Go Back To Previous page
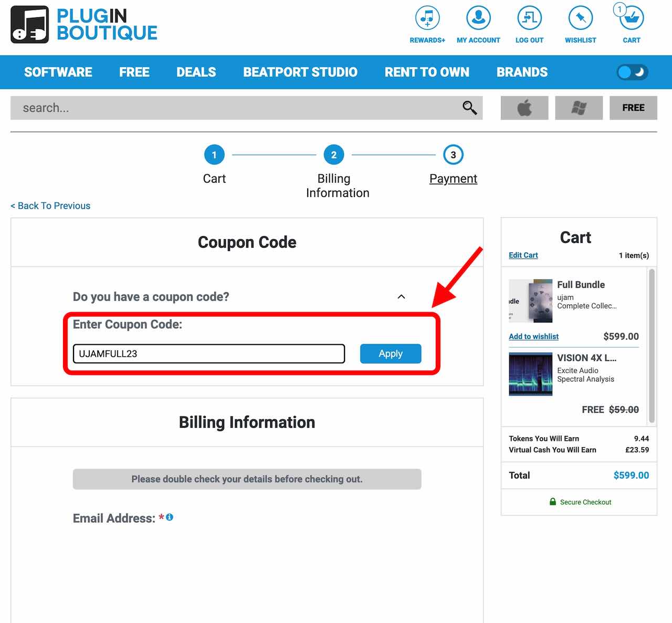 pos(50,206)
